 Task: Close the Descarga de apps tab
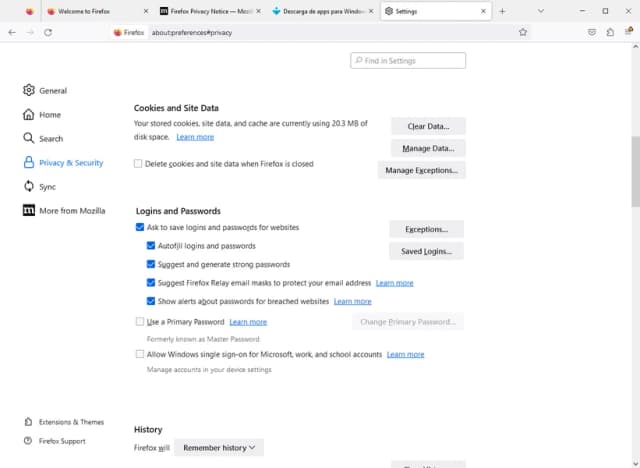(371, 11)
